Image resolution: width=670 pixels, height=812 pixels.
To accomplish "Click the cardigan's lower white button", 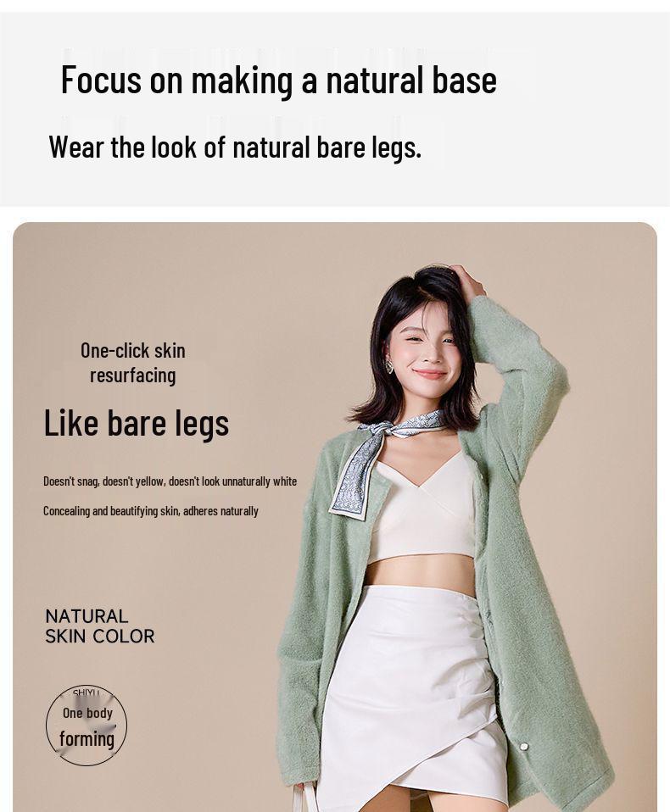I will (x=524, y=746).
